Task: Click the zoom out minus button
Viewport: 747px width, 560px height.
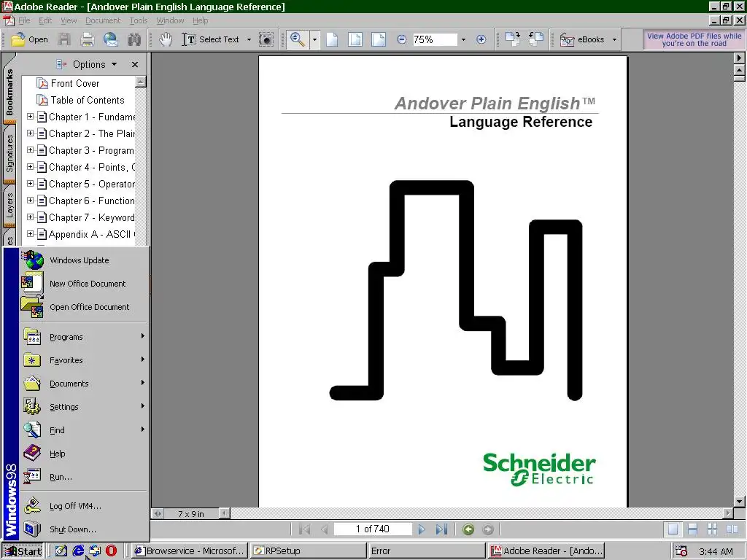Action: click(x=402, y=39)
